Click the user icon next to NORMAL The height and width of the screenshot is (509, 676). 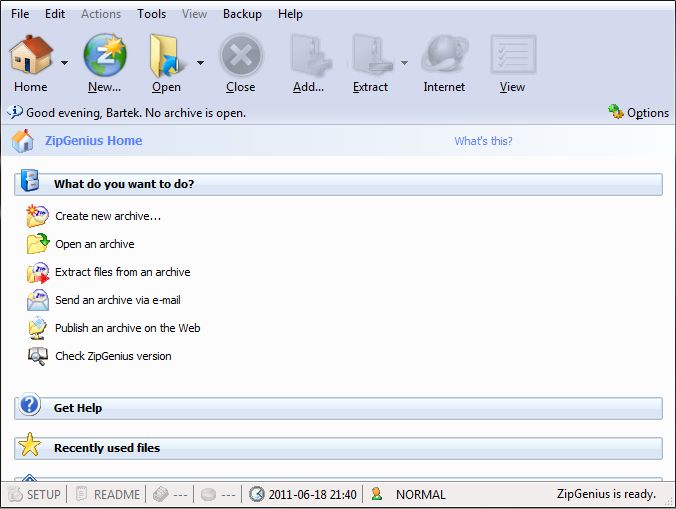(x=376, y=493)
